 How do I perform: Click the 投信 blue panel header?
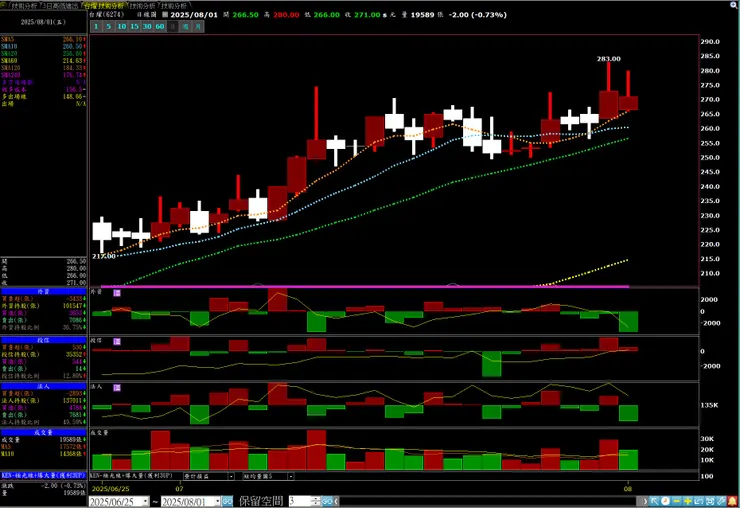(x=43, y=340)
